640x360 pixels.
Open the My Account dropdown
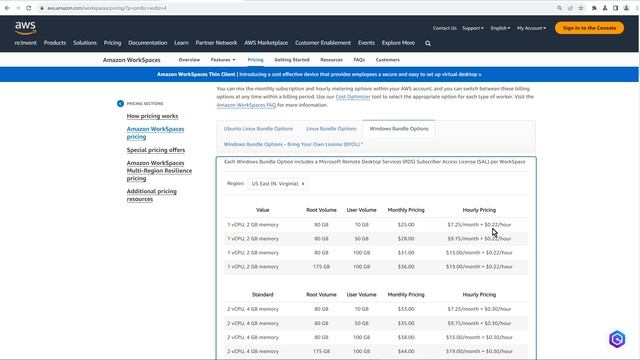(531, 28)
